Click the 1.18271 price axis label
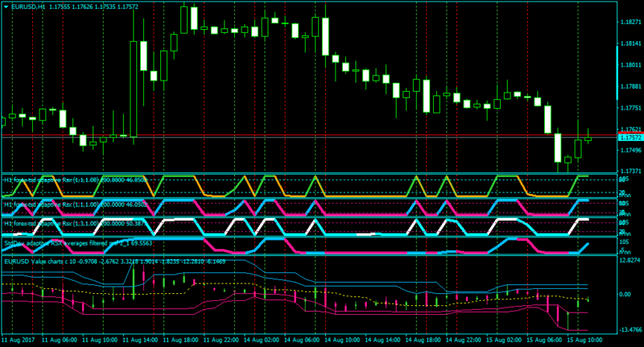 pos(630,23)
